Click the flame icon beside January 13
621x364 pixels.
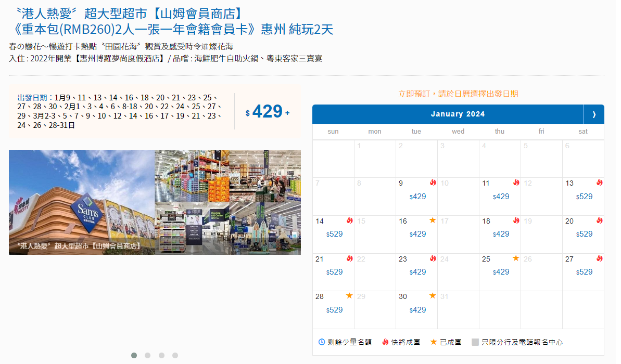coord(599,183)
